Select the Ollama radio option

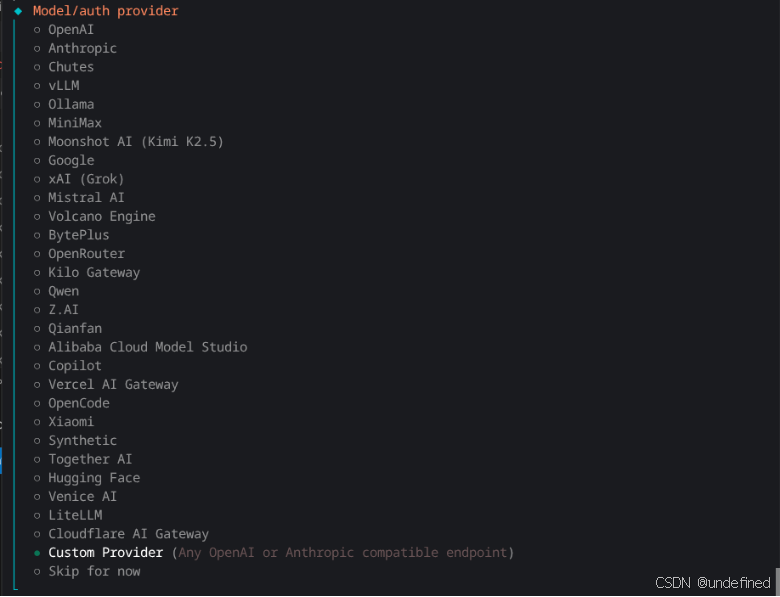pyautogui.click(x=64, y=104)
